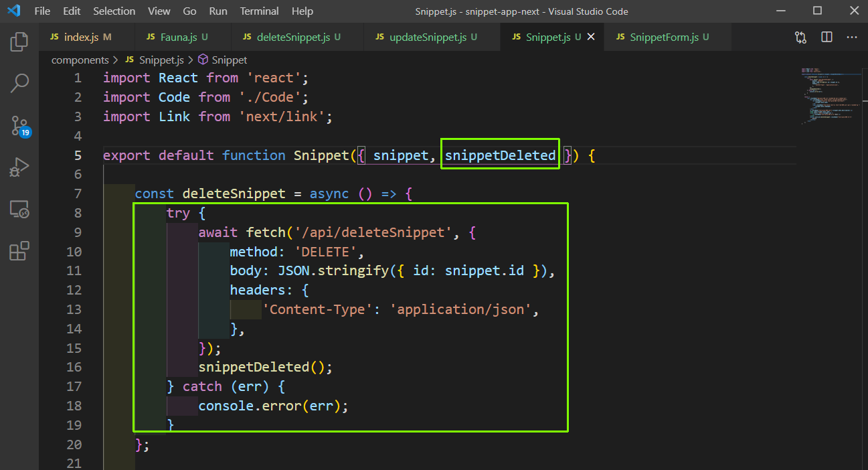Click the 'snippetDeleted();' call on line 16
This screenshot has width=868, height=470.
[266, 368]
